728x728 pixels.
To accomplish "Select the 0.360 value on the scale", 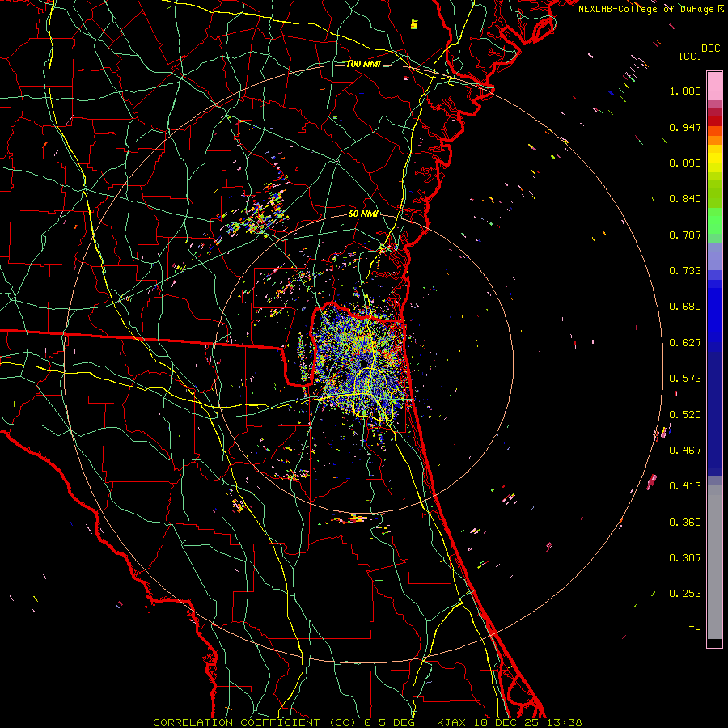I will tap(685, 523).
